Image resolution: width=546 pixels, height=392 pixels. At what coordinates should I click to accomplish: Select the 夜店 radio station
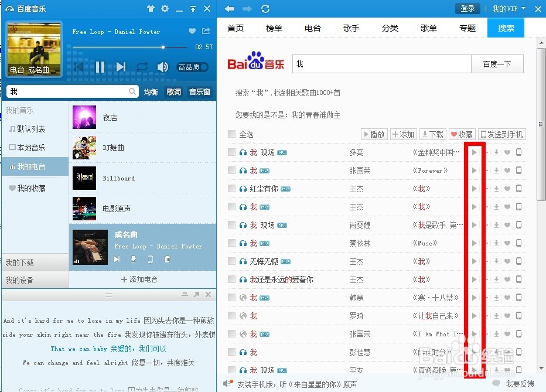143,118
